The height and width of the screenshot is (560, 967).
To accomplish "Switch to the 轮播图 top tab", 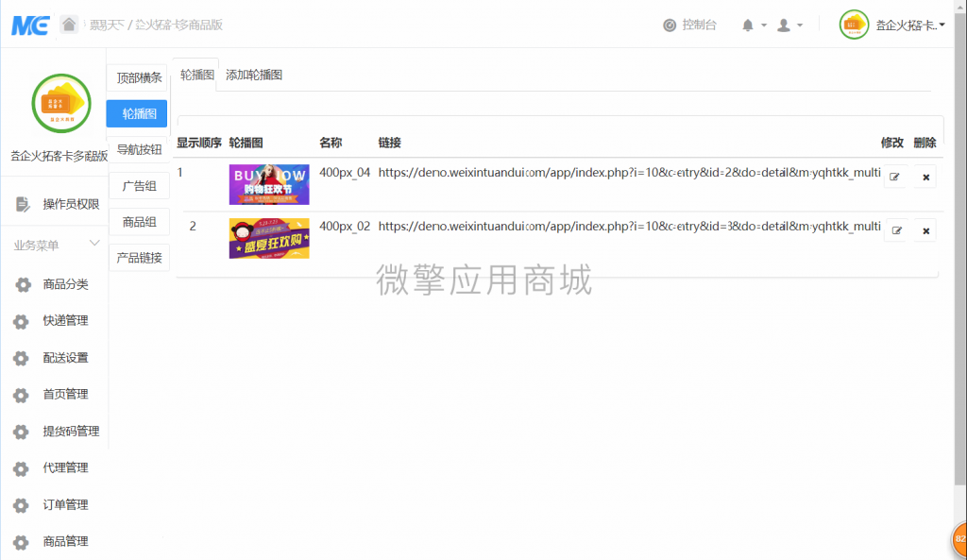I will pyautogui.click(x=196, y=76).
